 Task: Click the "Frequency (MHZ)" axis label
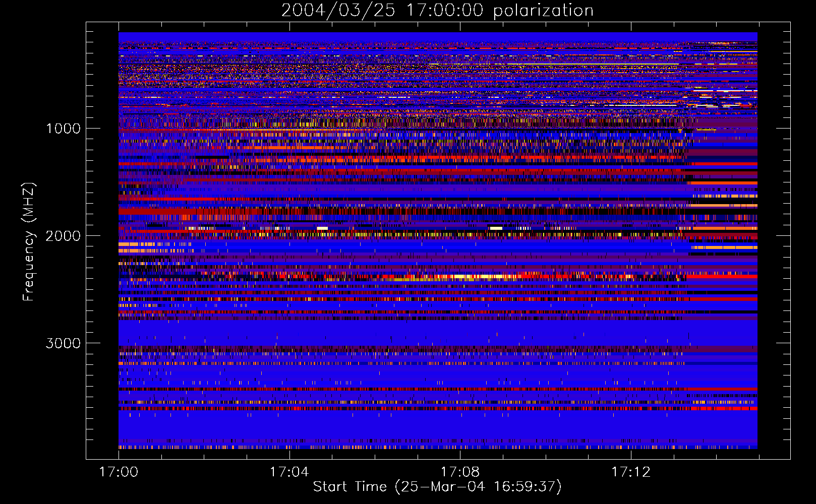(x=29, y=242)
